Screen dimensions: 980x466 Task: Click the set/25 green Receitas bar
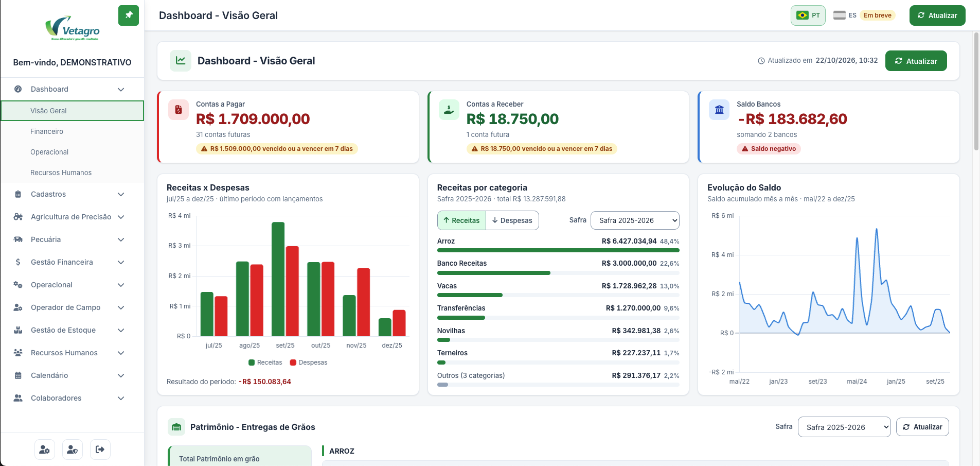coord(278,279)
